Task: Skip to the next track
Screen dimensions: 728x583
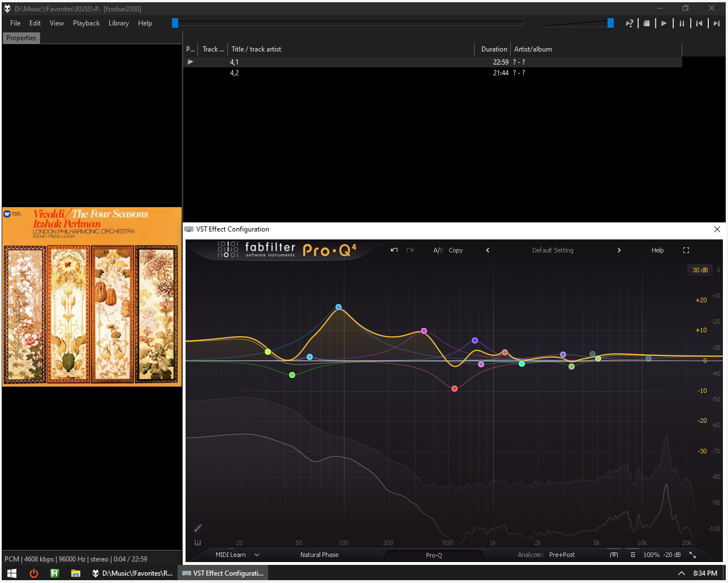Action: coord(717,23)
